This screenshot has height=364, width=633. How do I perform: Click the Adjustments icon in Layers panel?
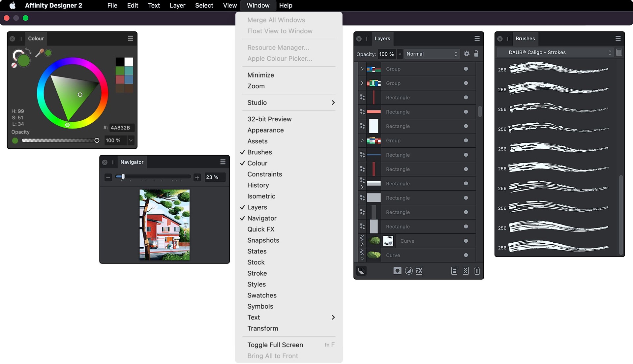point(408,271)
